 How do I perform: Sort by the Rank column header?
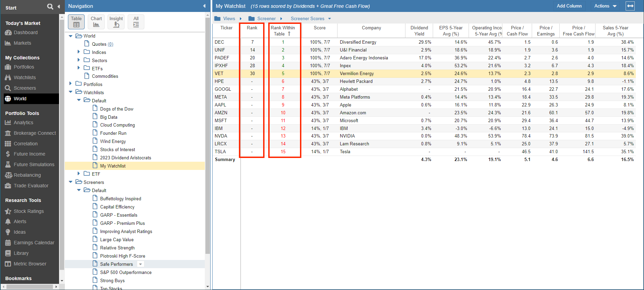click(x=252, y=28)
